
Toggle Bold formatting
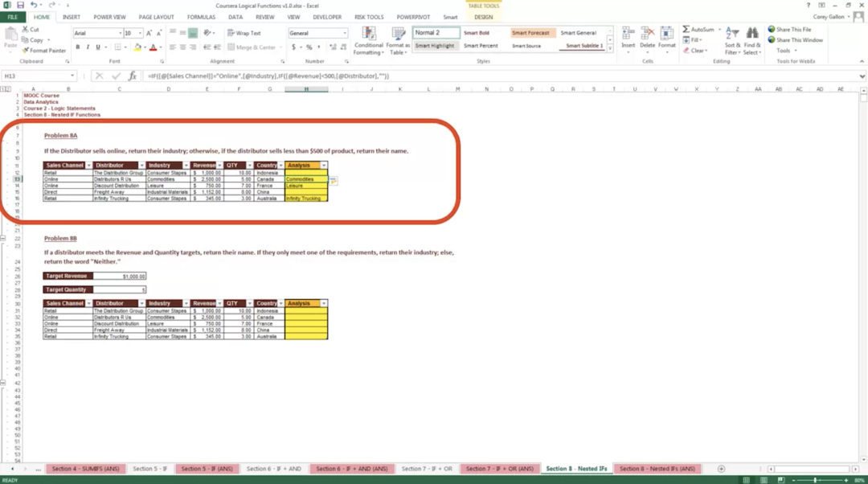click(78, 47)
